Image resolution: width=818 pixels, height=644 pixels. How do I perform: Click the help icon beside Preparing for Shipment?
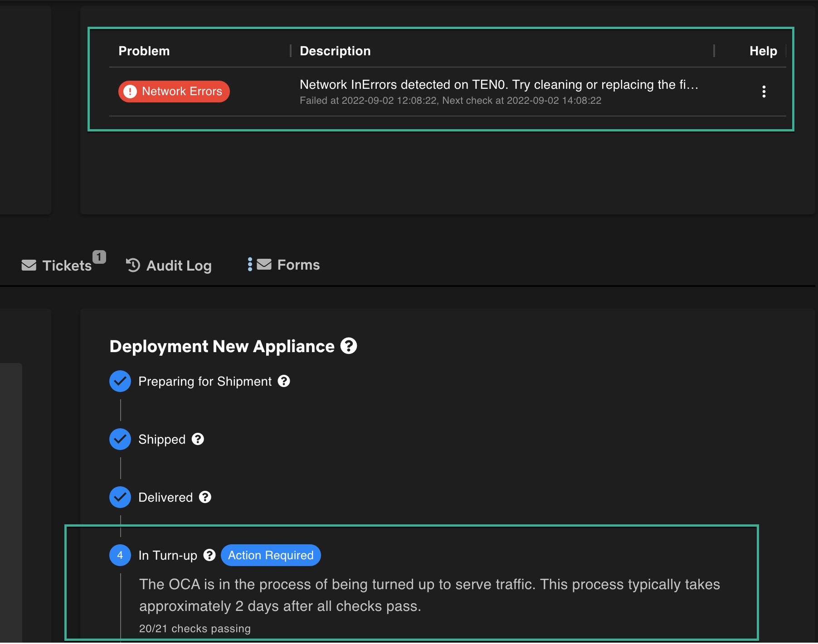(284, 381)
